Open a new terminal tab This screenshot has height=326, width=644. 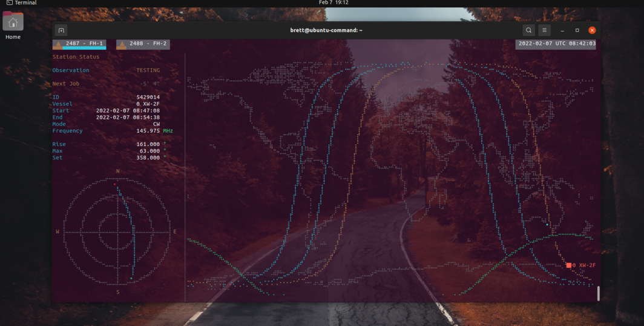(x=61, y=30)
